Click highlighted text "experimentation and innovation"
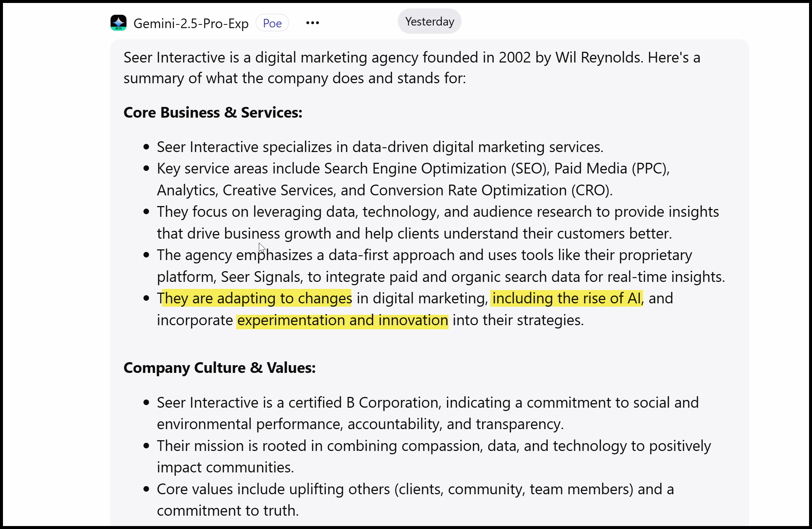Screen dimensions: 812x529 [342, 320]
